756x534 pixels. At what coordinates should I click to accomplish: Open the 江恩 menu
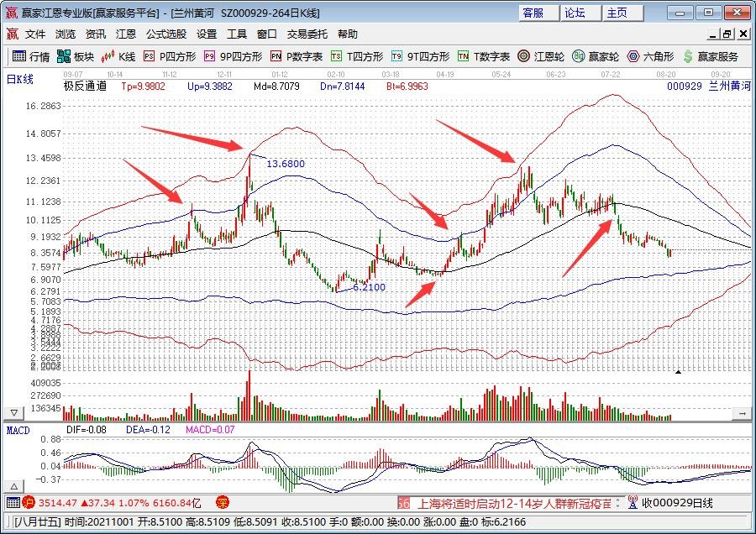(x=126, y=34)
